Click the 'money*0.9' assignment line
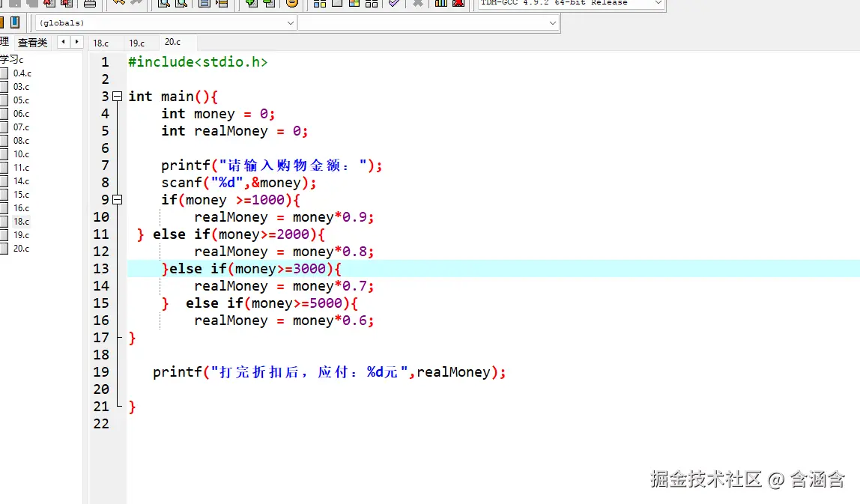Screen dimensions: 860x504 (x=284, y=217)
